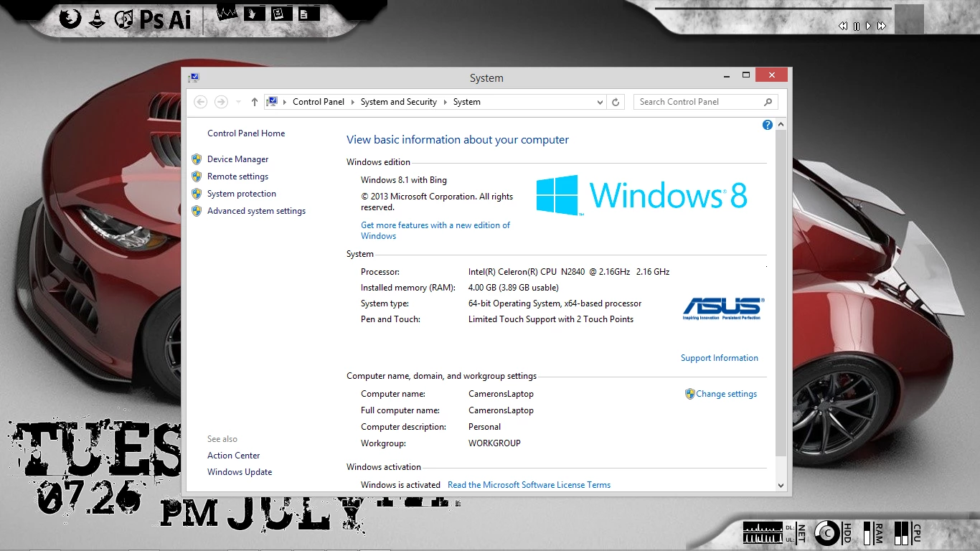Select Control Panel in the breadcrumb
Viewport: 980px width, 551px height.
[x=319, y=102]
